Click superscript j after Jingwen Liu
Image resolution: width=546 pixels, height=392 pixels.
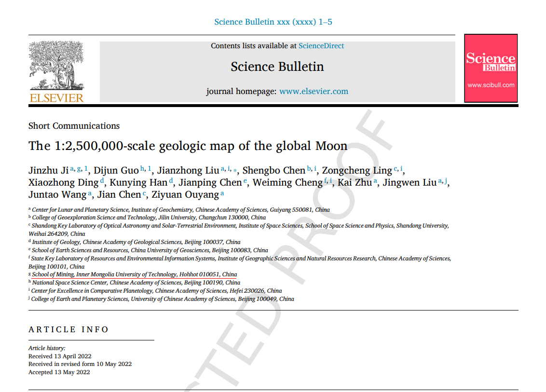[x=446, y=181]
